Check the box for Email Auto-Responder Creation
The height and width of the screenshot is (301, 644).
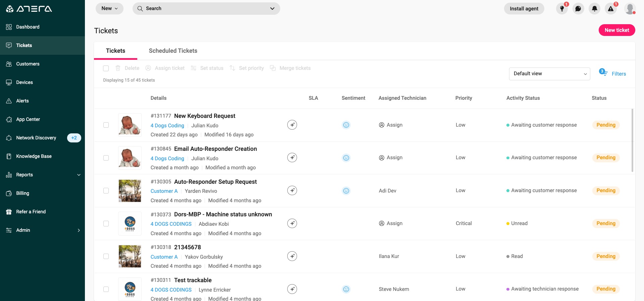tap(106, 158)
